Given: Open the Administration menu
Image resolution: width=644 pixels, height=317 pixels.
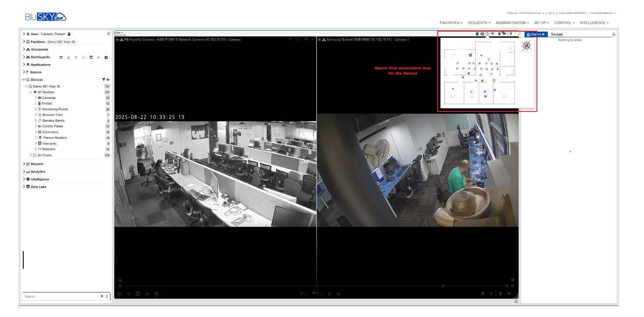Looking at the screenshot, I should click(x=512, y=23).
